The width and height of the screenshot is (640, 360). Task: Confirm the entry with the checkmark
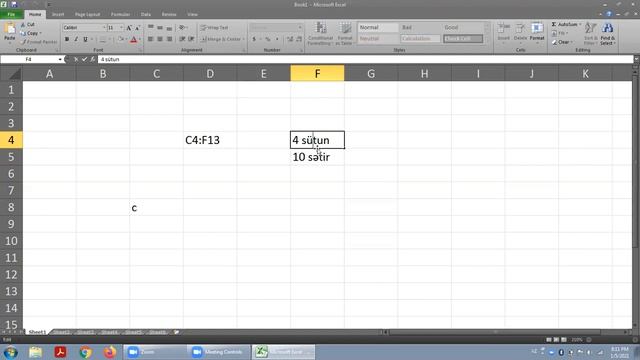[x=84, y=60]
